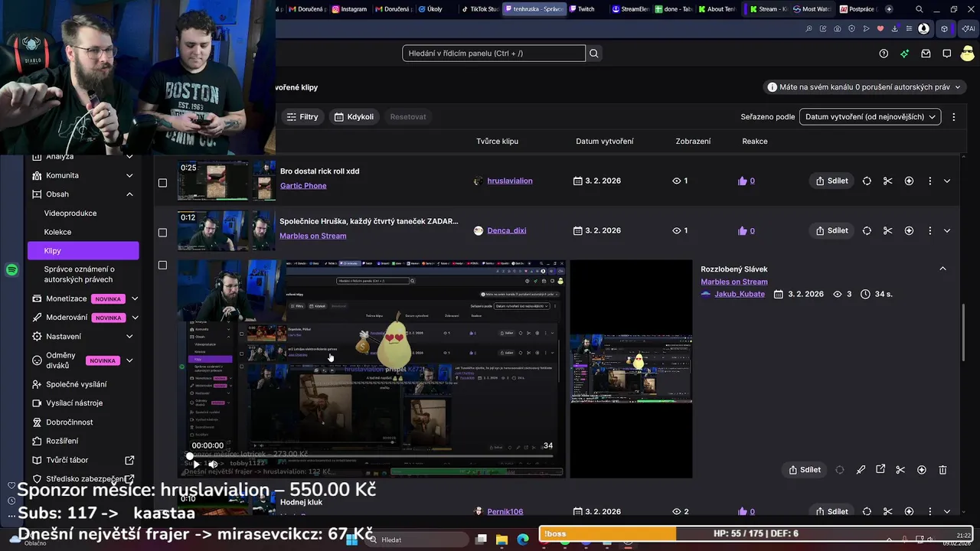Click the star-circle icon on Společnice Hruška row
980x551 pixels.
(x=909, y=230)
